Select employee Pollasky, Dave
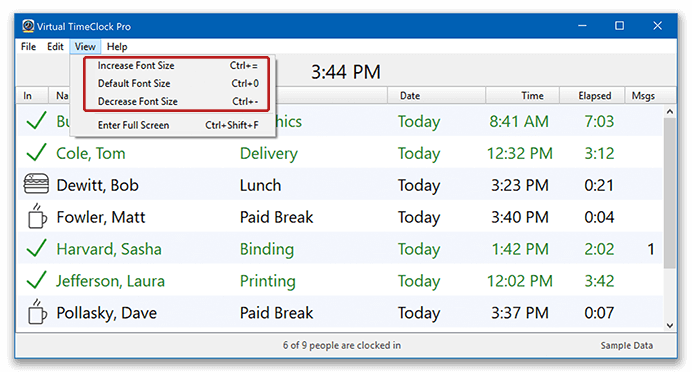Image resolution: width=692 pixels, height=372 pixels. 106,313
